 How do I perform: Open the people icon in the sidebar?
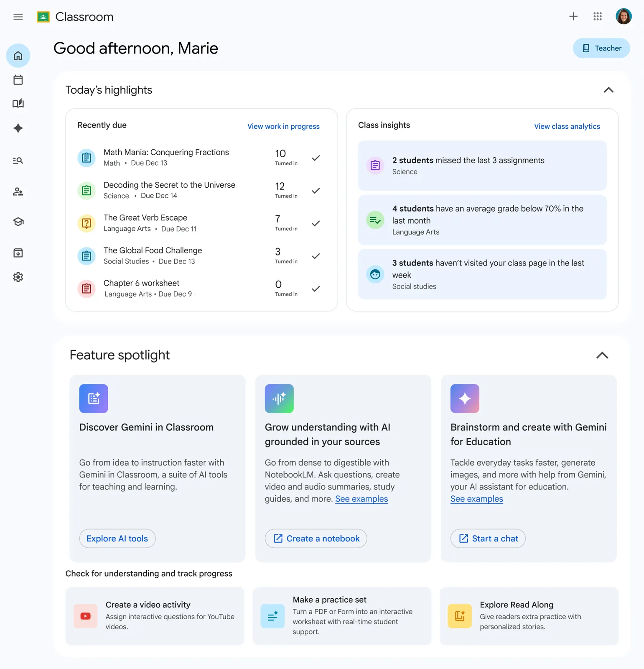[x=18, y=192]
